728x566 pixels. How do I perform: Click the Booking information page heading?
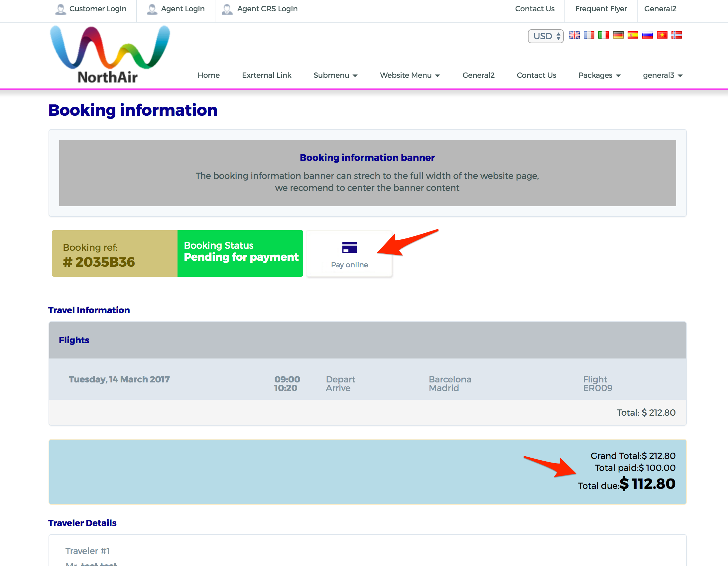133,110
